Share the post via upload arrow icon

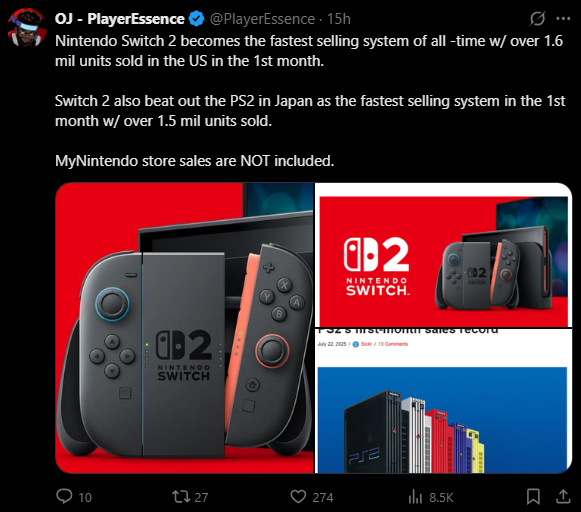tap(563, 496)
